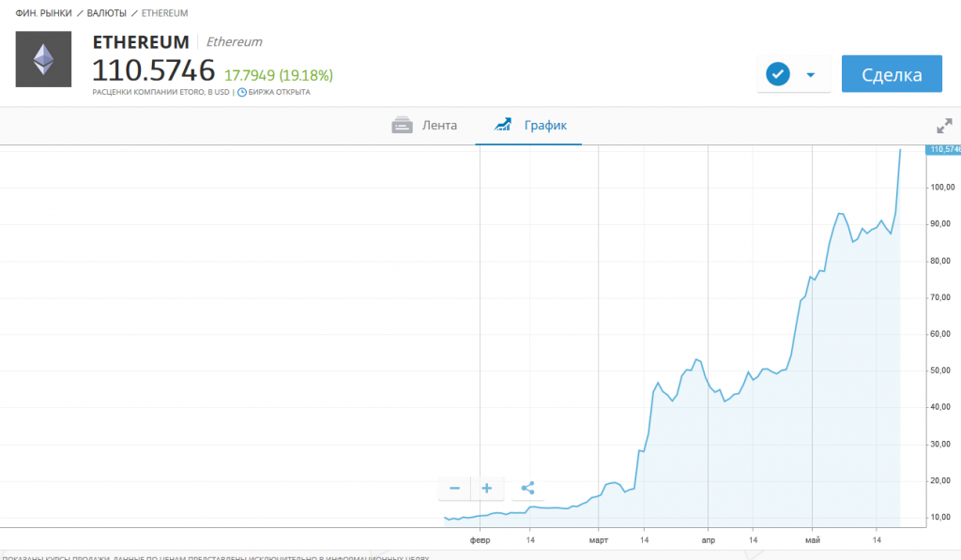
Task: Click the май label on time axis
Action: [x=812, y=540]
